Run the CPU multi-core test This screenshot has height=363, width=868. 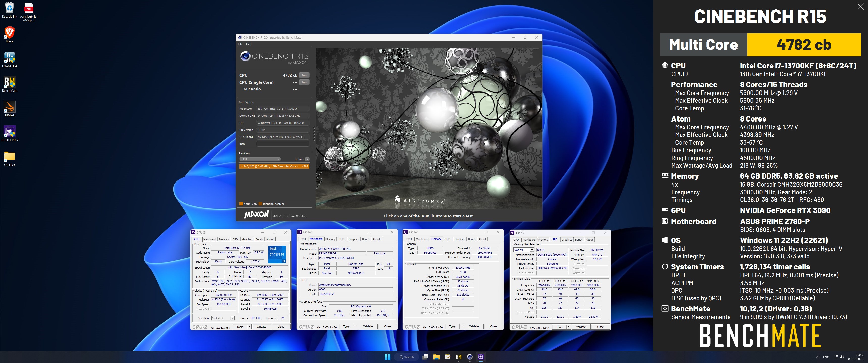pyautogui.click(x=304, y=75)
